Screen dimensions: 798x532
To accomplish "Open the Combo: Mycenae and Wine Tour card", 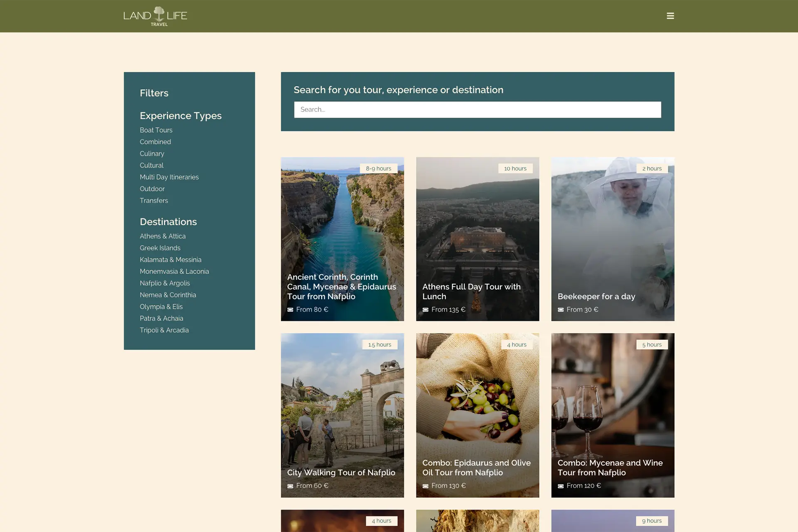I will click(x=613, y=416).
